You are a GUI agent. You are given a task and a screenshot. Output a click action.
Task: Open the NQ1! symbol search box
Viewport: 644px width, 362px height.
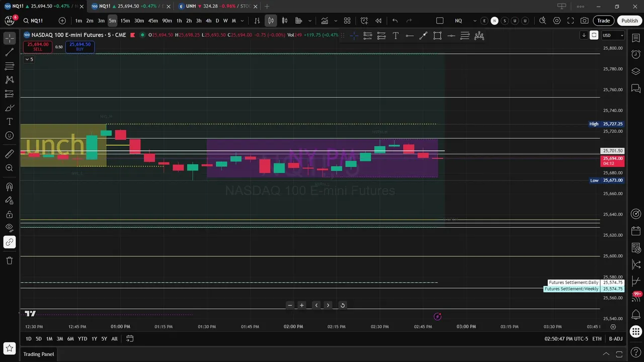point(36,21)
